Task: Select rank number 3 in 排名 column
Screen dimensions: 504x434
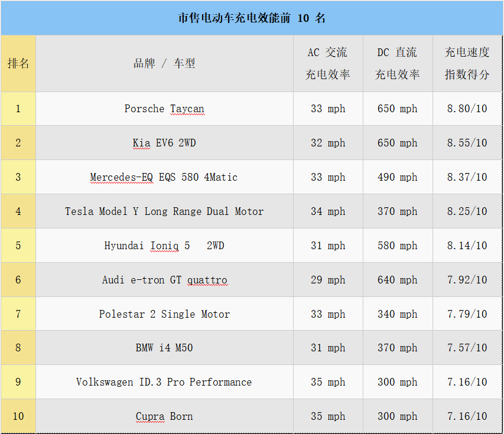Action: pyautogui.click(x=18, y=177)
